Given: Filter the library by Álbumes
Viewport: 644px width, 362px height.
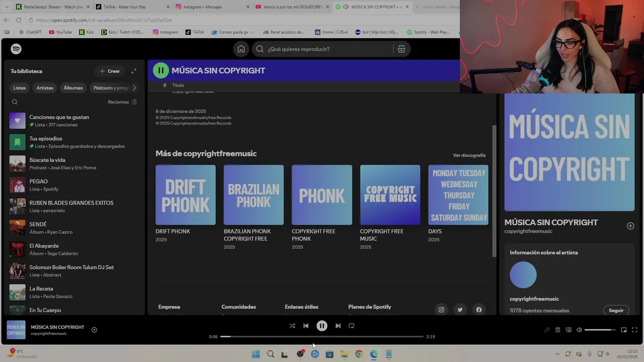Looking at the screenshot, I should (73, 88).
